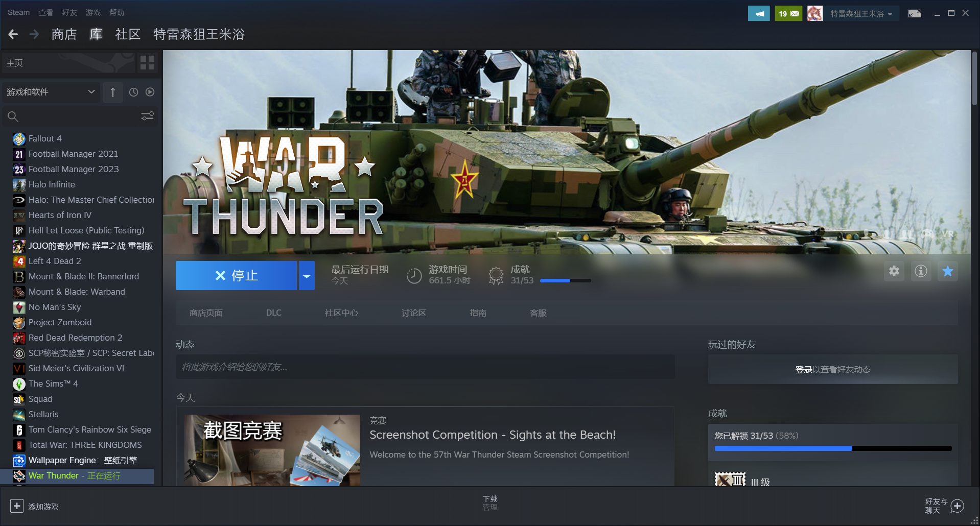The height and width of the screenshot is (526, 980).
Task: Show War Thunder info icon
Action: point(921,271)
